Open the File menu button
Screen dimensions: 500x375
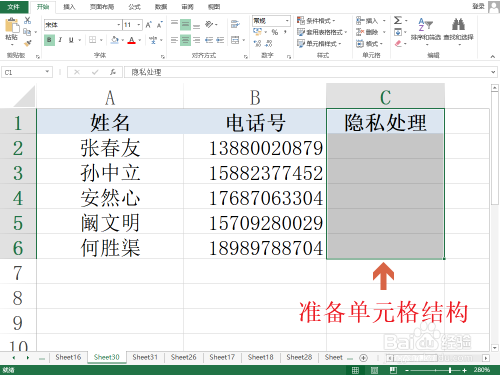[14, 7]
